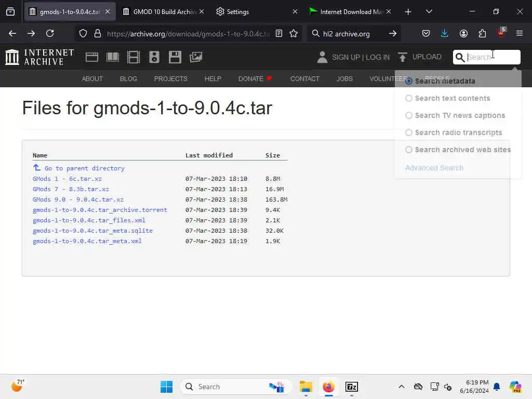Click the Advanced Search link
The height and width of the screenshot is (399, 532).
pos(434,168)
